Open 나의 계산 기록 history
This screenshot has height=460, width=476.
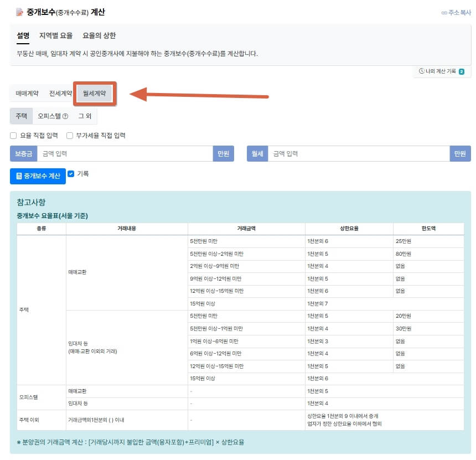click(442, 71)
